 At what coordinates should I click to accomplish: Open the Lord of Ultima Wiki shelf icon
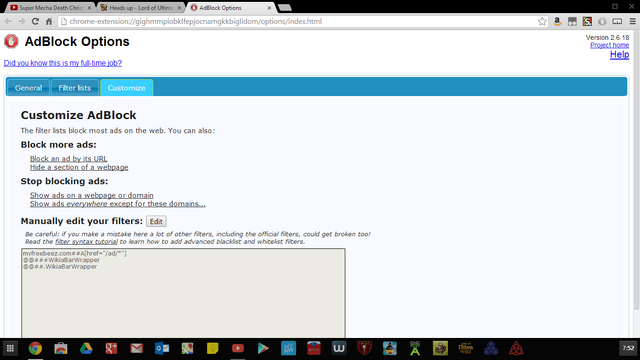466,349
